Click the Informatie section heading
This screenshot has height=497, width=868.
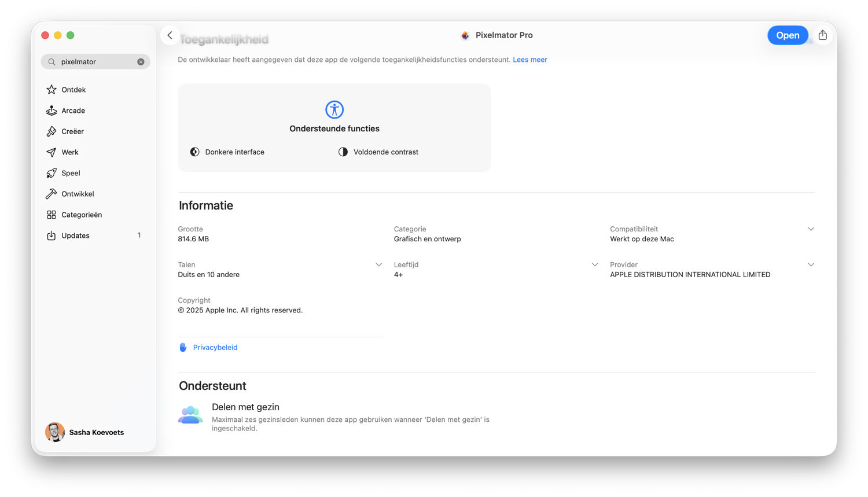pyautogui.click(x=206, y=205)
